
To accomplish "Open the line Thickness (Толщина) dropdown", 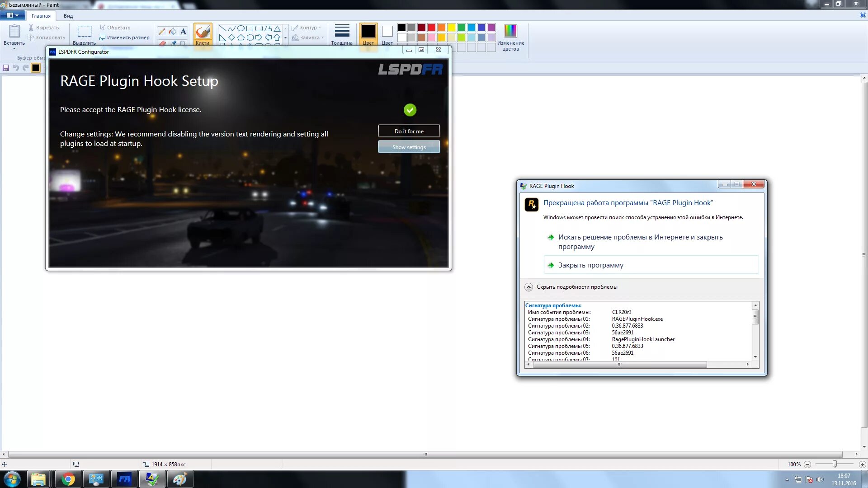I will (x=342, y=35).
